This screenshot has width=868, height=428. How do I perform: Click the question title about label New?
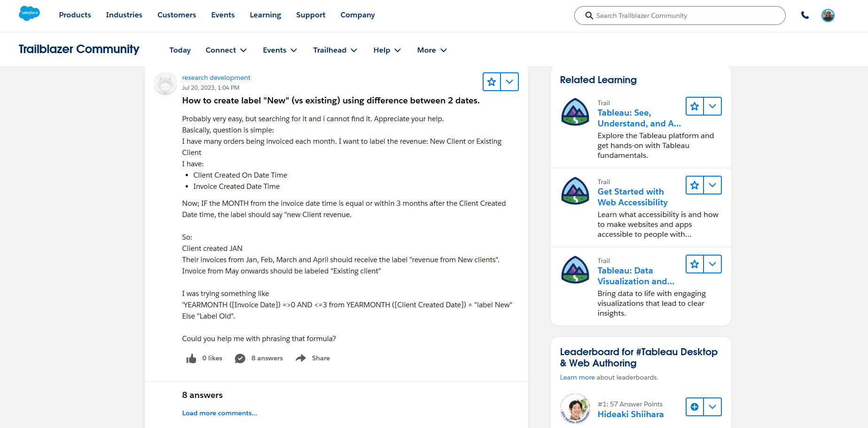click(x=331, y=101)
